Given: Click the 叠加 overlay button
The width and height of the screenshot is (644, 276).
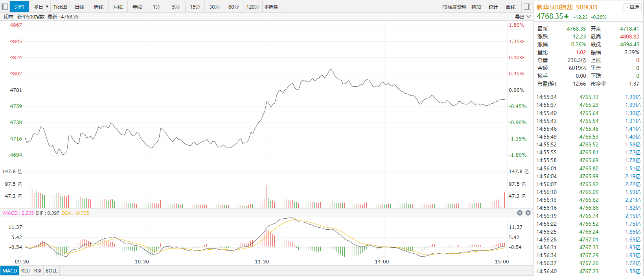Looking at the screenshot, I should click(x=476, y=7).
